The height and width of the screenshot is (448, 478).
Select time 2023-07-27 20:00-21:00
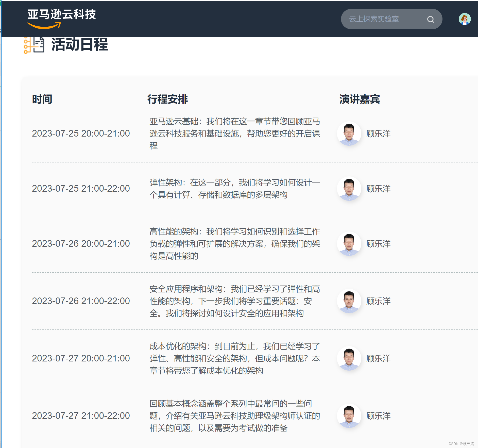(x=81, y=358)
